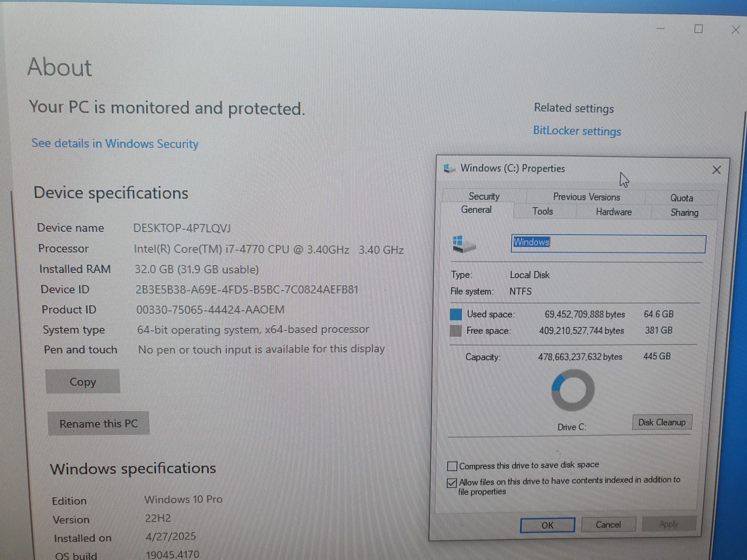Confirm with the OK button
This screenshot has width=747, height=560.
[548, 525]
